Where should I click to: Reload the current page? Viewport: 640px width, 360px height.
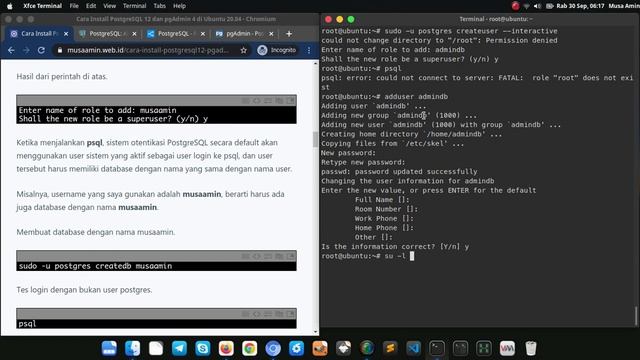41,50
